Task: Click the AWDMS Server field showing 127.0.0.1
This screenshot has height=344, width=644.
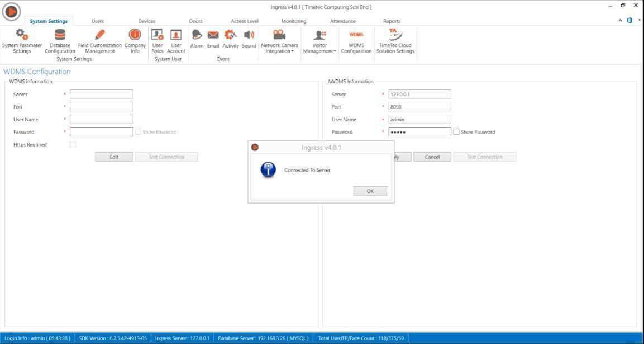Action: (x=420, y=94)
